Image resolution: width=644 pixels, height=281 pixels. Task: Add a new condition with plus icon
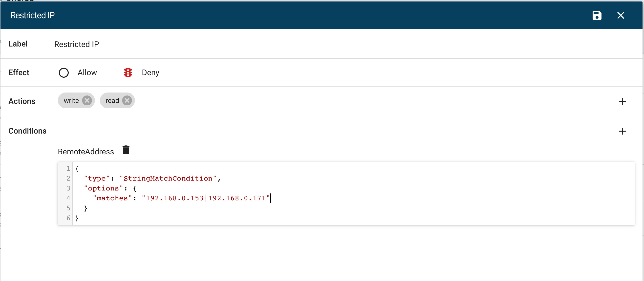pos(623,131)
